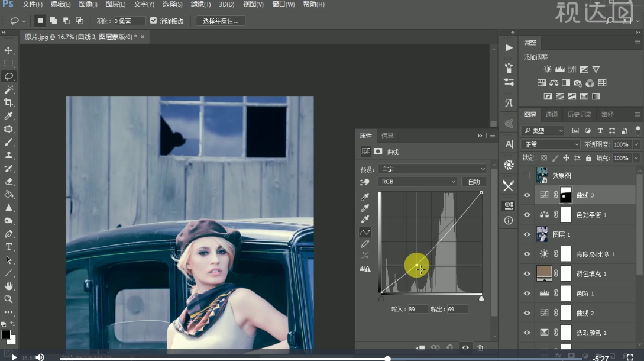Viewport: 644px width, 361px height.
Task: Open the 文件(F) menu
Action: coord(32,4)
